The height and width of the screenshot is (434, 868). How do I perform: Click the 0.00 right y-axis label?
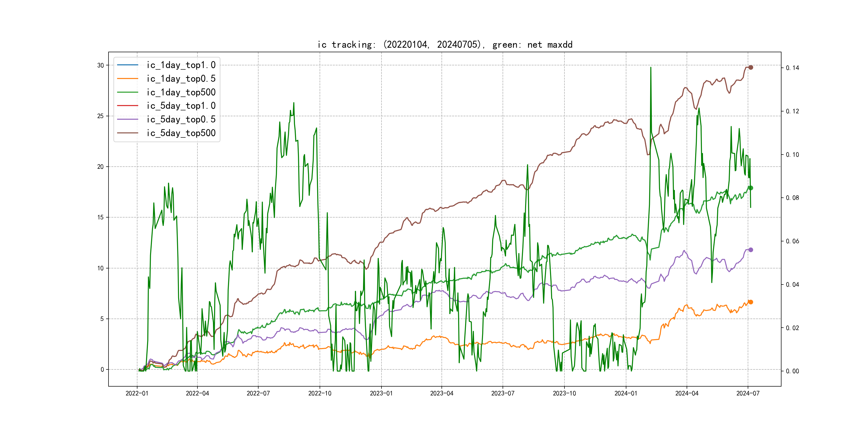point(792,371)
